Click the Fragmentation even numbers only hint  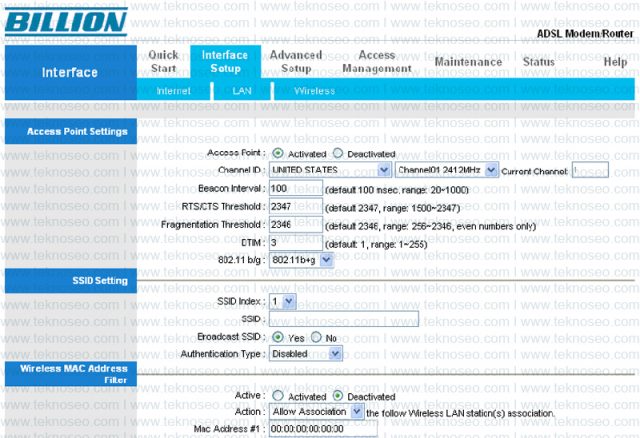430,226
